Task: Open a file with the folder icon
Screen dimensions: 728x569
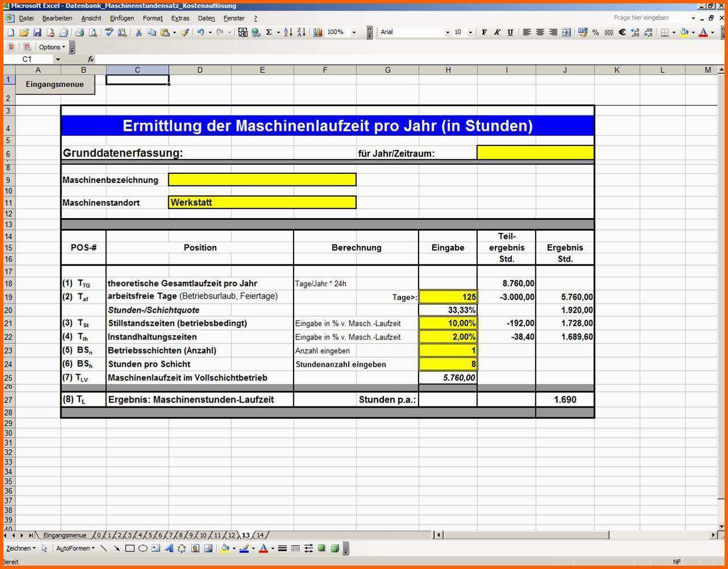Action: [24, 32]
